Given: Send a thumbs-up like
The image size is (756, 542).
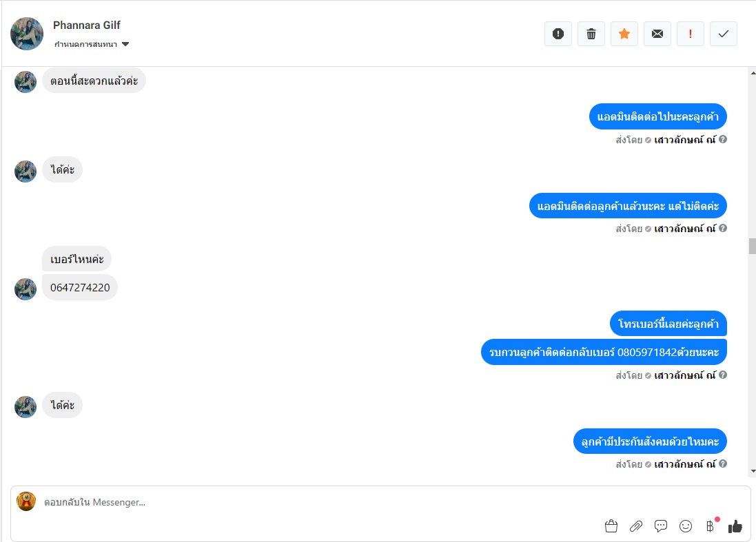Looking at the screenshot, I should point(735,526).
